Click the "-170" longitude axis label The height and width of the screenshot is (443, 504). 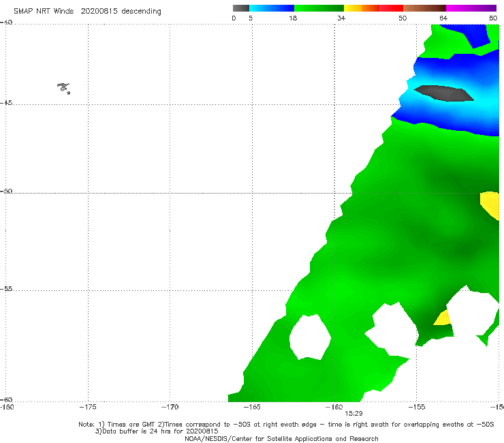(x=170, y=407)
